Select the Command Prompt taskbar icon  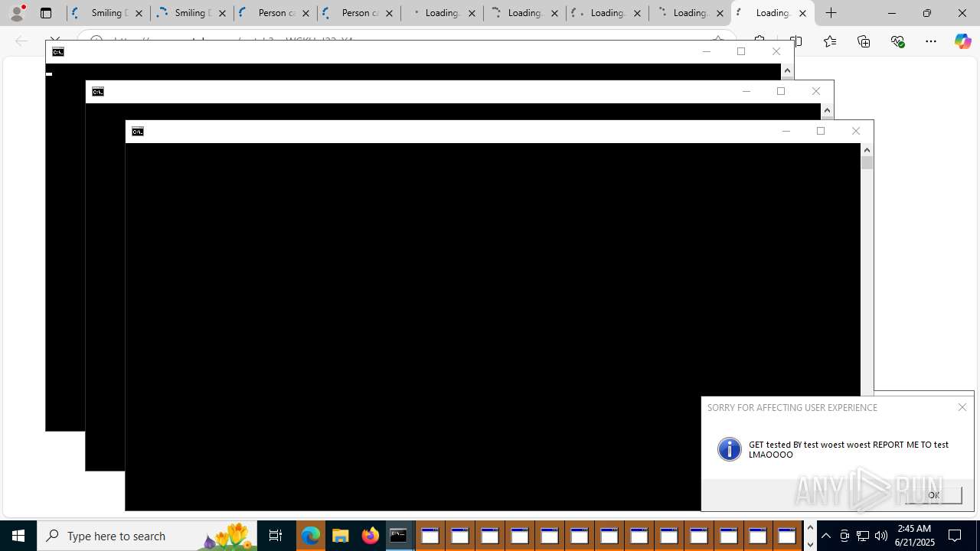(400, 536)
